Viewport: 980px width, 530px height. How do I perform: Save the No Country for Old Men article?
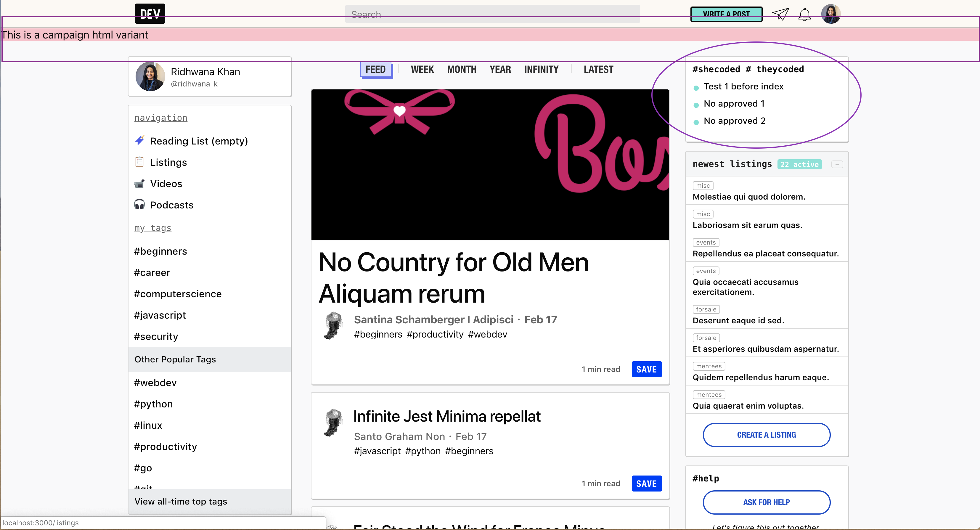point(646,369)
